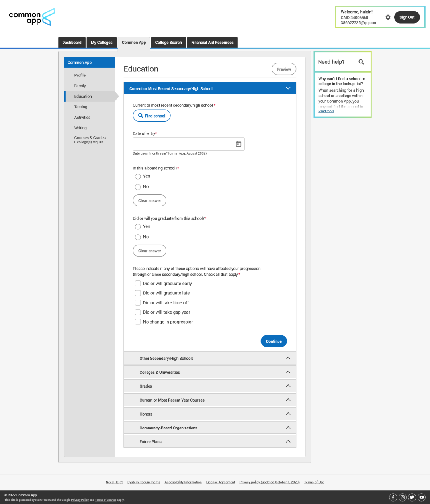
Task: Open Privacy policy (updated October 1, 2020) link
Action: pyautogui.click(x=270, y=482)
